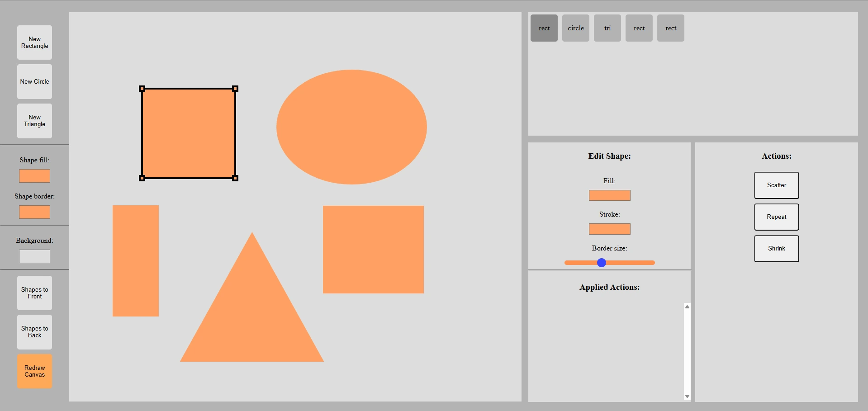The width and height of the screenshot is (868, 411).
Task: Select the circle in the shape list
Action: click(575, 28)
